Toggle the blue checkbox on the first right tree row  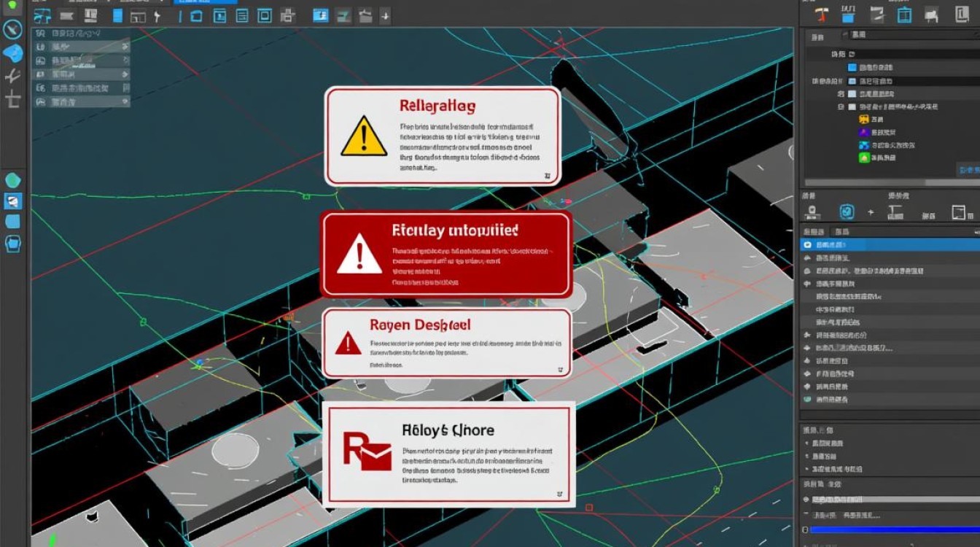coord(852,67)
